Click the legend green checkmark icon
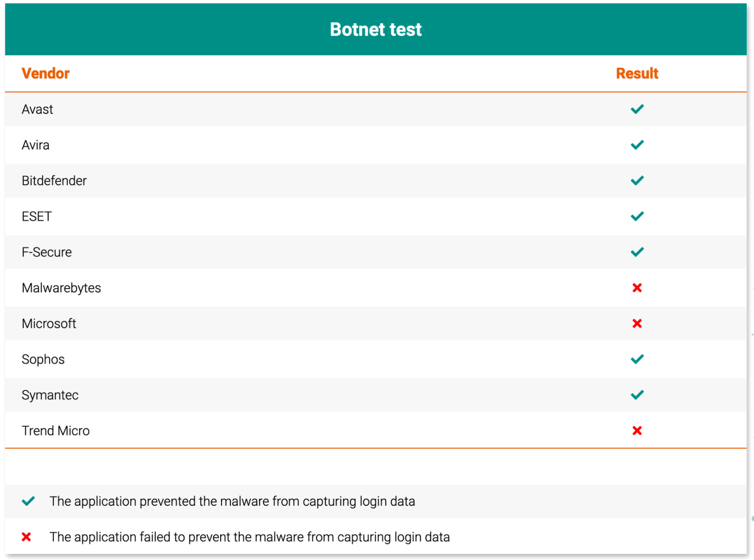Screen dimensions: 754x560 [x=29, y=501]
